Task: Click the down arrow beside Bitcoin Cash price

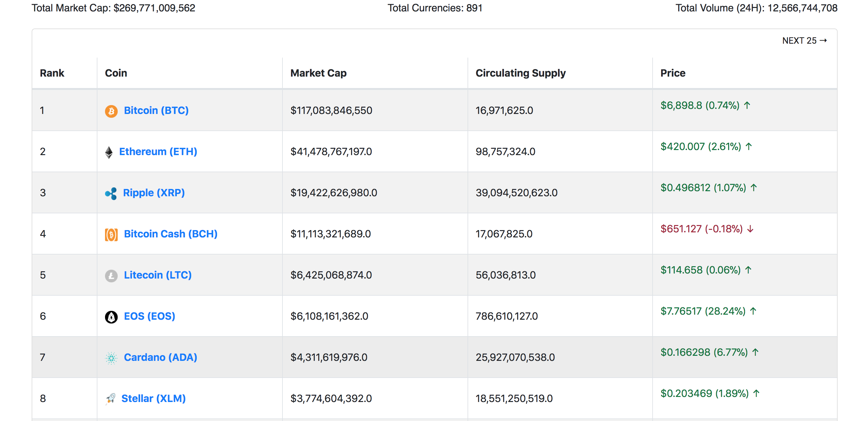Action: (x=750, y=229)
